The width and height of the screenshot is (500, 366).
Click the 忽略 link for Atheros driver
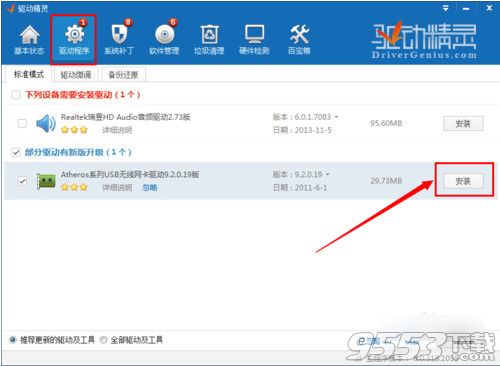[x=150, y=188]
